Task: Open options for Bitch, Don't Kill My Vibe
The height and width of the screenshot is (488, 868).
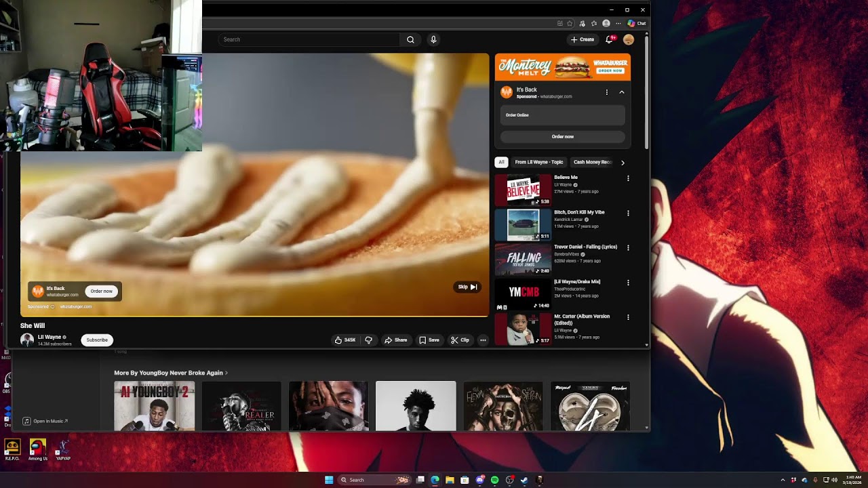Action: 628,213
